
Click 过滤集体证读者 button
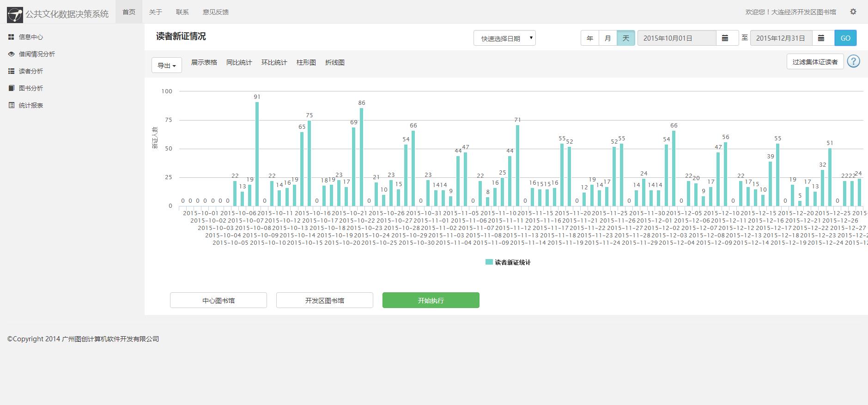tap(815, 61)
